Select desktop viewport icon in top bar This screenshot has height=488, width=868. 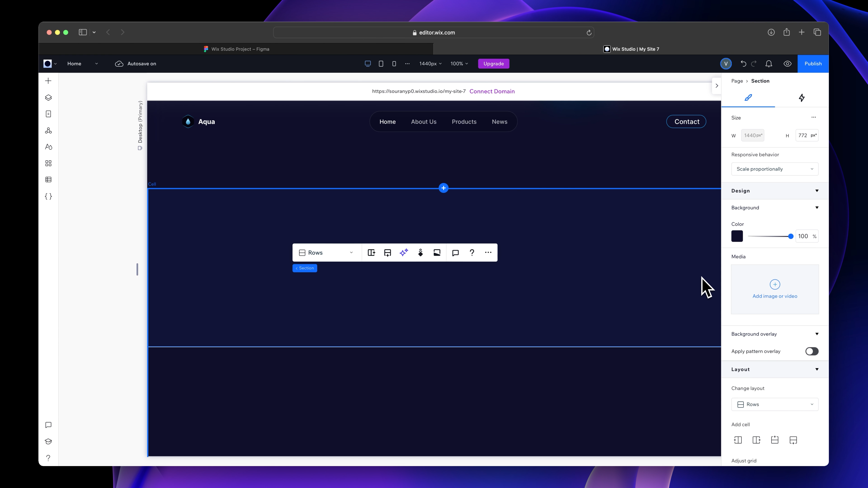pos(367,63)
